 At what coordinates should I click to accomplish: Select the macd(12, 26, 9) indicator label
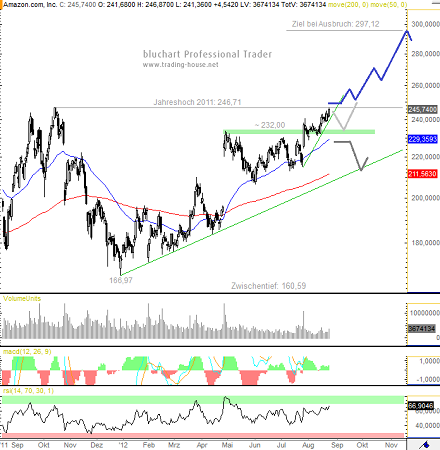click(x=27, y=351)
